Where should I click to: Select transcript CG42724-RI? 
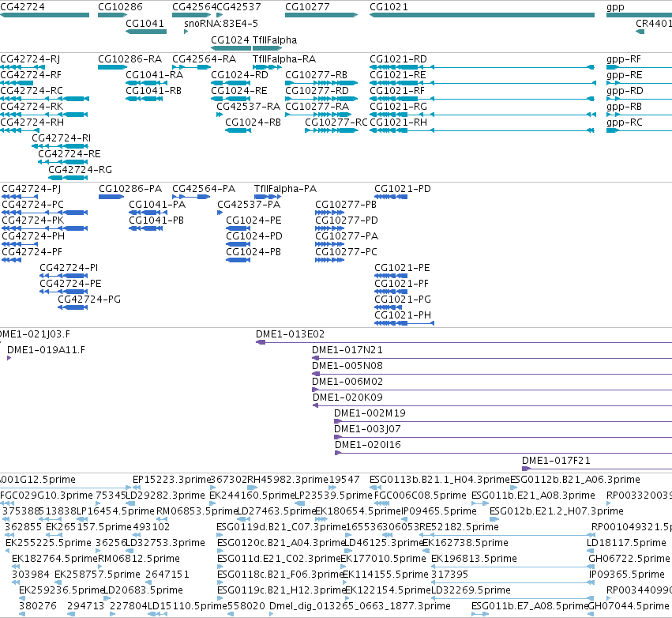[60, 146]
